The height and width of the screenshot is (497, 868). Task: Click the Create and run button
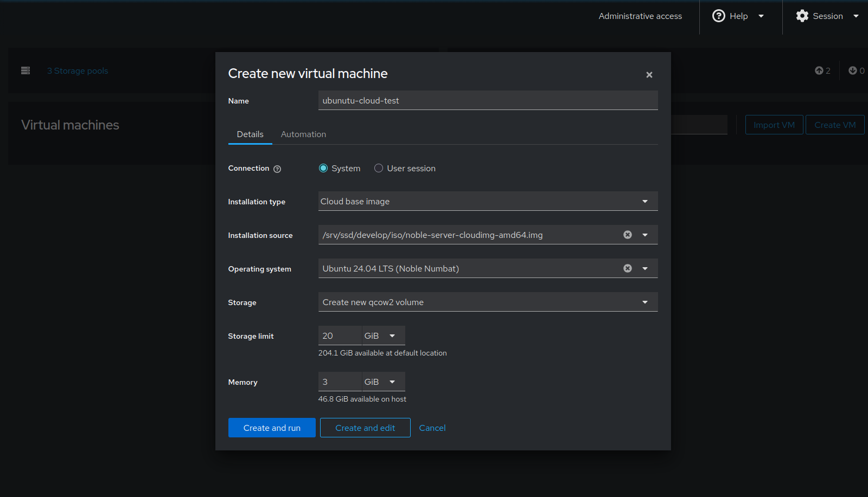[x=272, y=428]
